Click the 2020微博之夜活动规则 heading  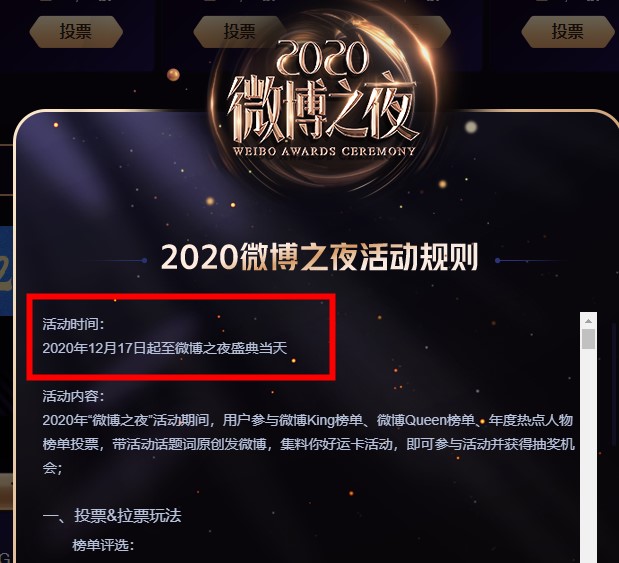319,257
